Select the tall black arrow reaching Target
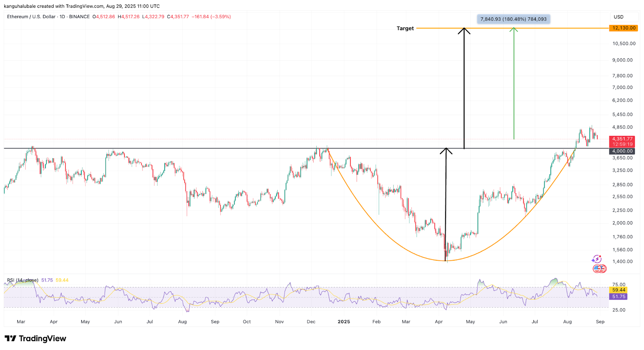 [x=464, y=89]
